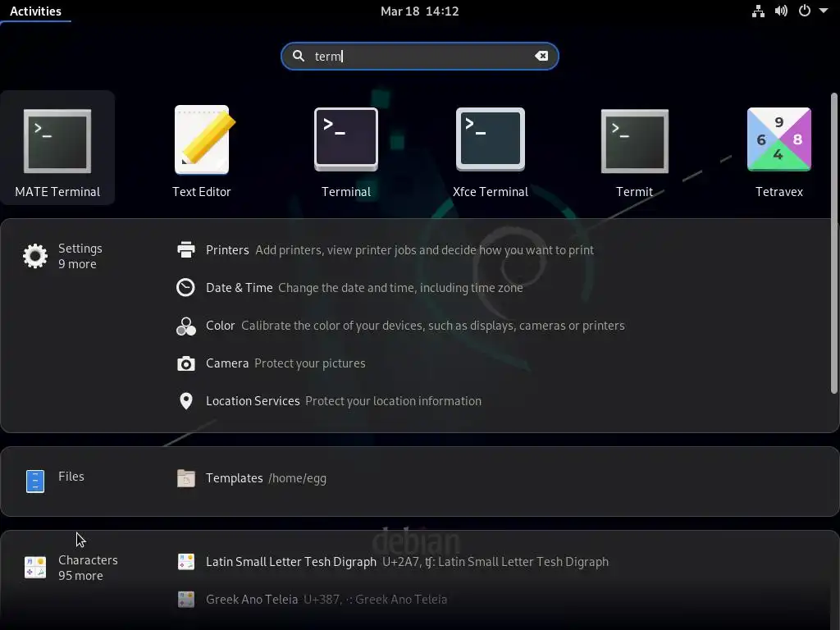Click the Characters application icon
This screenshot has height=630, width=840.
tap(35, 568)
